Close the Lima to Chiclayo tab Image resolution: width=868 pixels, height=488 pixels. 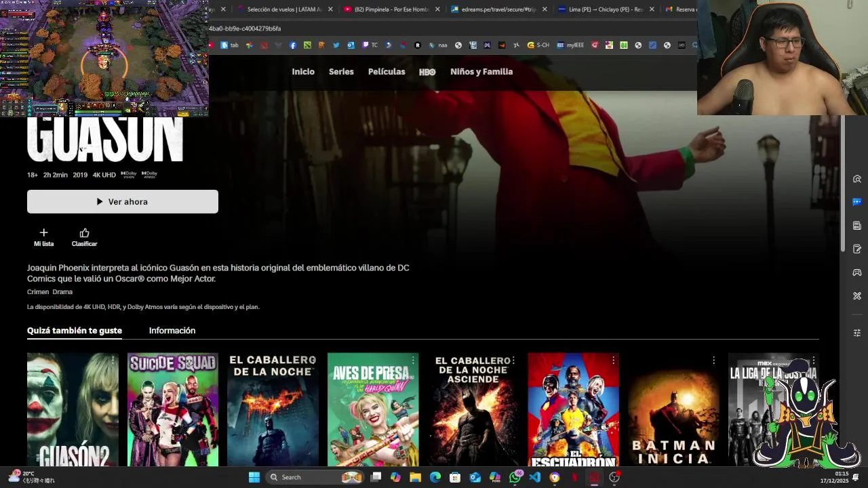pyautogui.click(x=652, y=9)
